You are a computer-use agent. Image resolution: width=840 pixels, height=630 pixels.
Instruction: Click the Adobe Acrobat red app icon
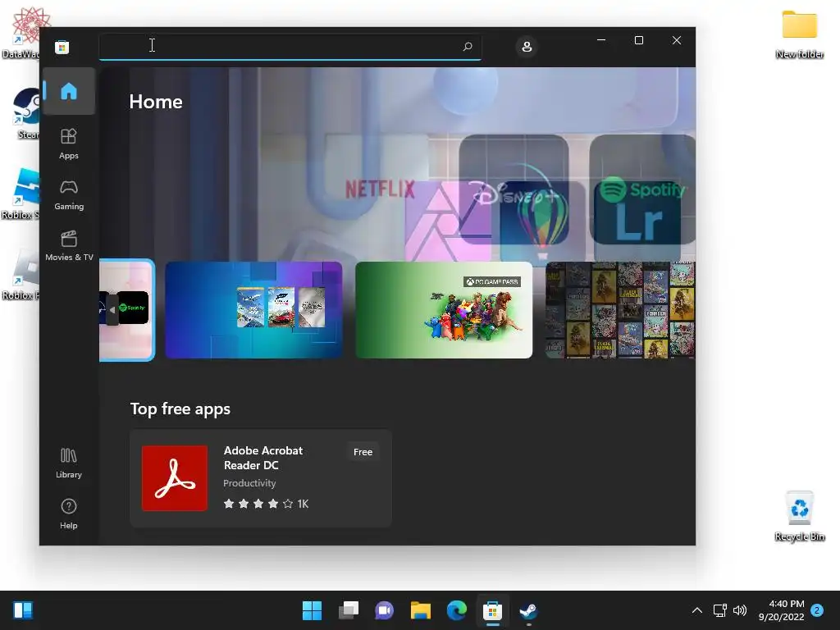click(175, 478)
